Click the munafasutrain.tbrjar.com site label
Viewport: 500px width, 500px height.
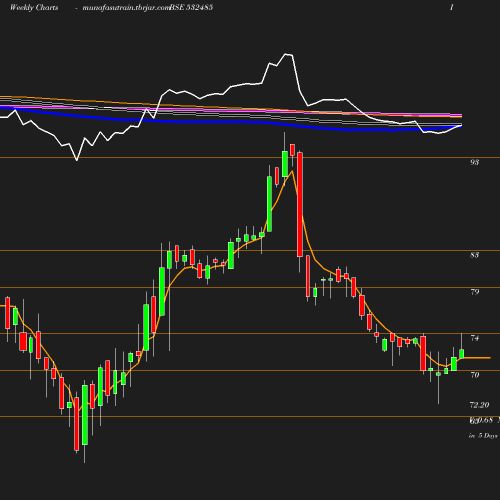(x=126, y=8)
